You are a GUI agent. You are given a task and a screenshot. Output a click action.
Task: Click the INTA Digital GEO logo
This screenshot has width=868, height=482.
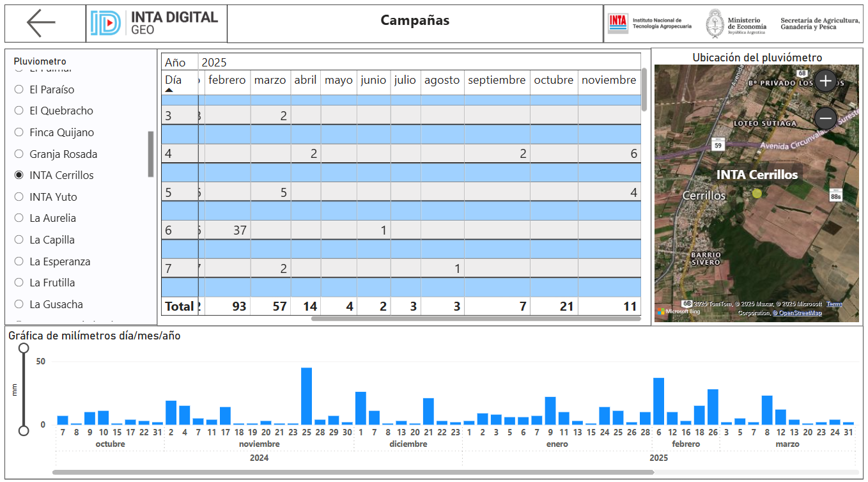[155, 23]
